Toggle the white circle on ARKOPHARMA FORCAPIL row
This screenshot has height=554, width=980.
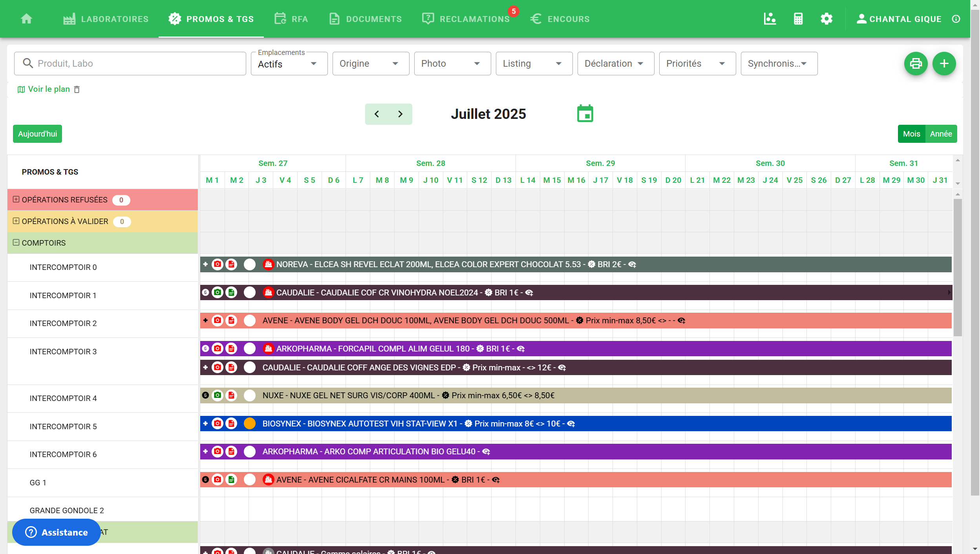250,348
